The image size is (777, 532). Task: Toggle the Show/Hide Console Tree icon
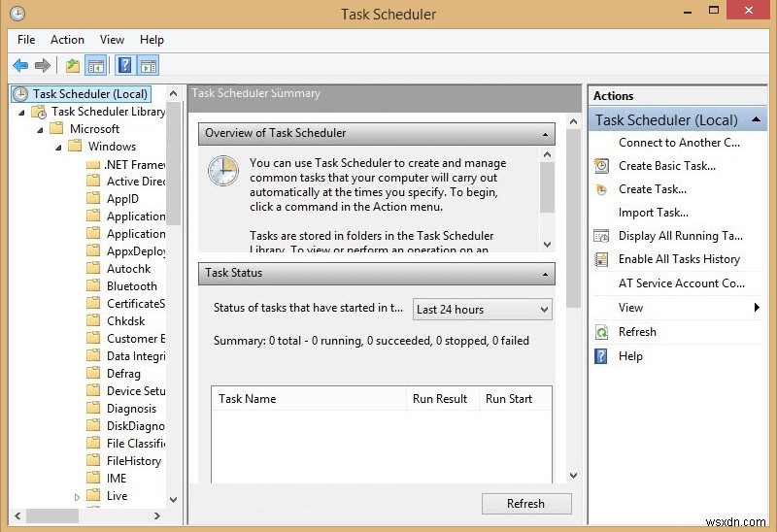tap(96, 65)
